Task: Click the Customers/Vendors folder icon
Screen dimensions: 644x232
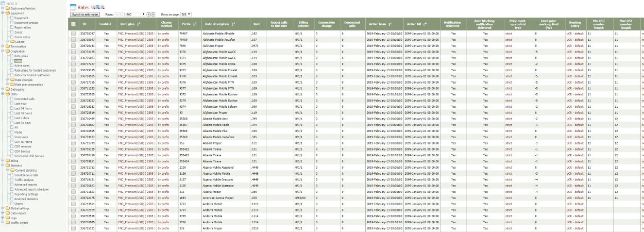Action: 8,9
